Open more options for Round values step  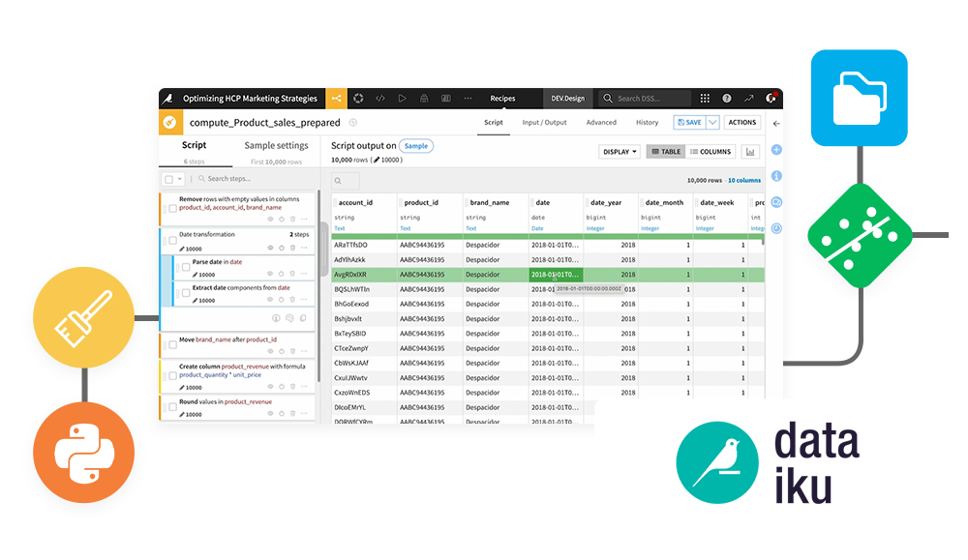[304, 413]
